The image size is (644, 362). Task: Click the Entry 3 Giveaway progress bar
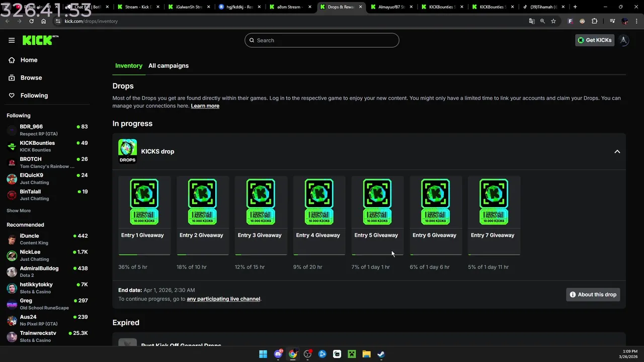[261, 255]
